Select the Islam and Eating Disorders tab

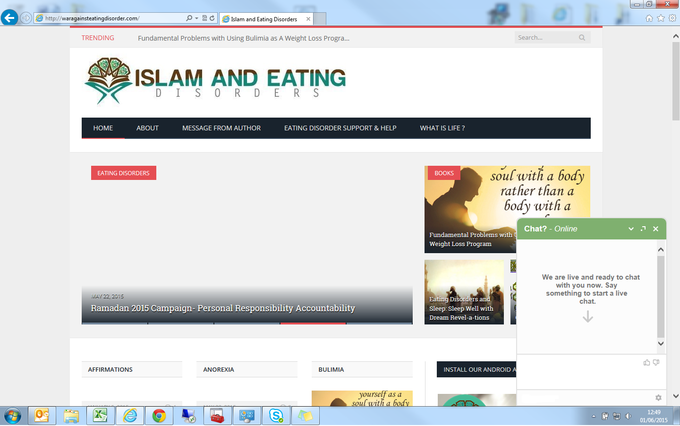(265, 19)
